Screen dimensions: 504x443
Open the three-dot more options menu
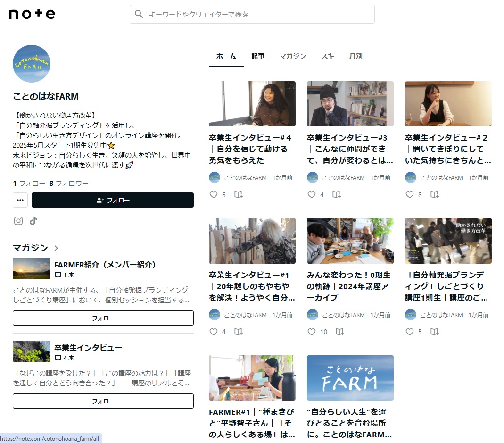(20, 200)
